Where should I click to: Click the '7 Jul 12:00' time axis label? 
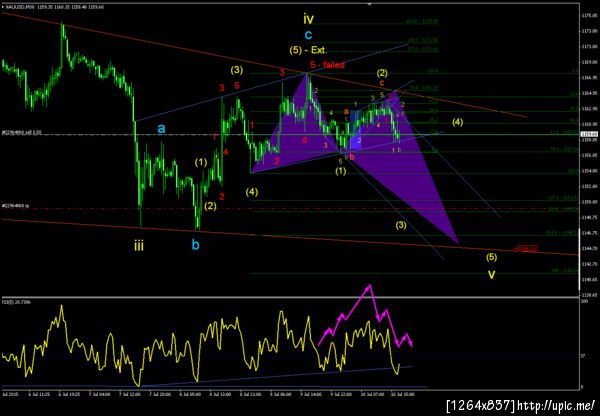[128, 393]
